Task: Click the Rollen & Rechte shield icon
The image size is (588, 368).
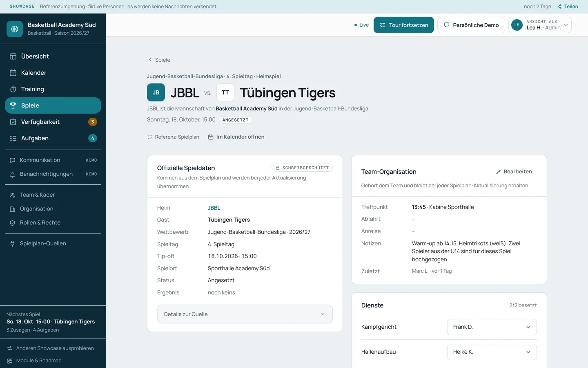Action: point(12,223)
